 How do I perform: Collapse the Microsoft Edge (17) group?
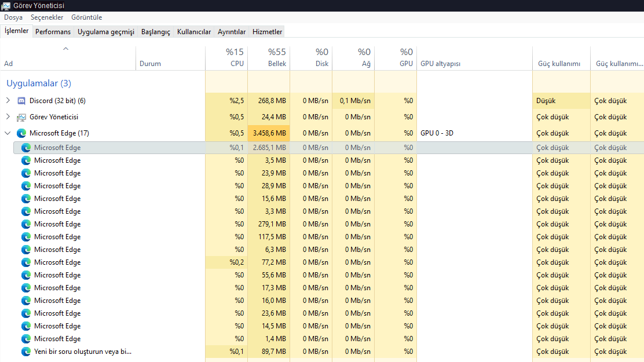[8, 133]
